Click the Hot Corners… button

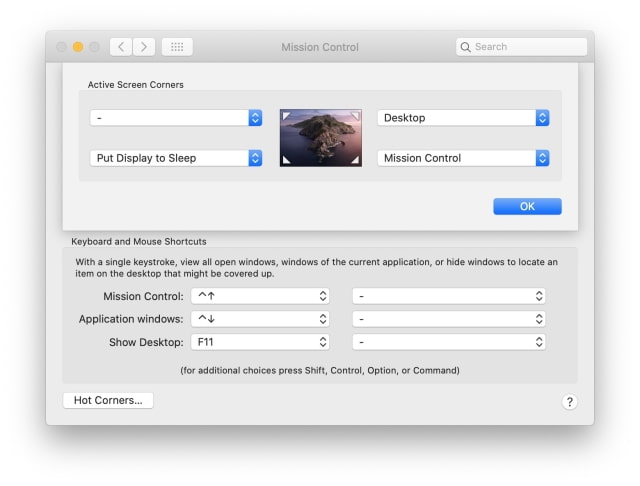(x=108, y=400)
